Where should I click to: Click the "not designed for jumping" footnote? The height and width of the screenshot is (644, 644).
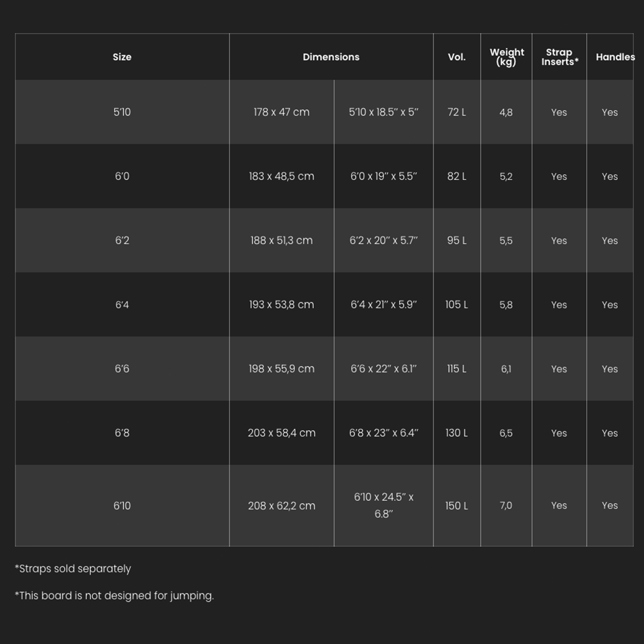tap(114, 596)
